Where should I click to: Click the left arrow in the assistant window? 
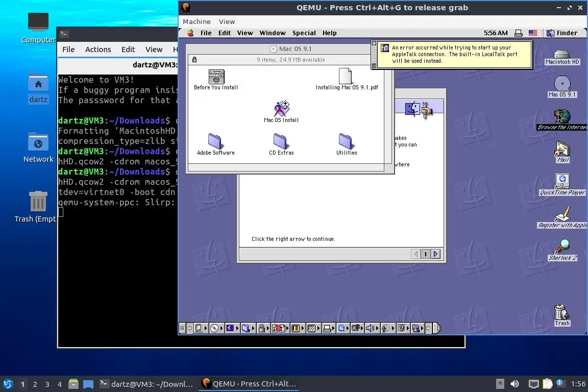click(415, 254)
